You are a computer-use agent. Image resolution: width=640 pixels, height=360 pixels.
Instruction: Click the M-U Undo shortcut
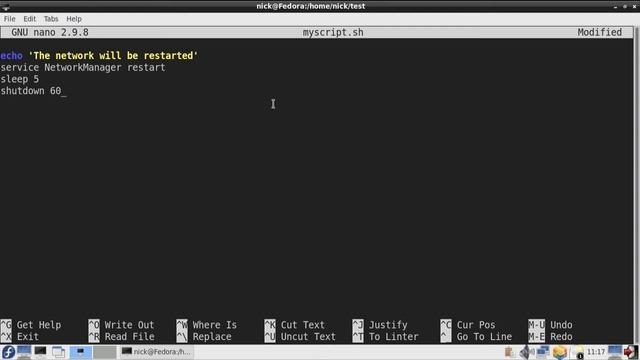coord(550,325)
